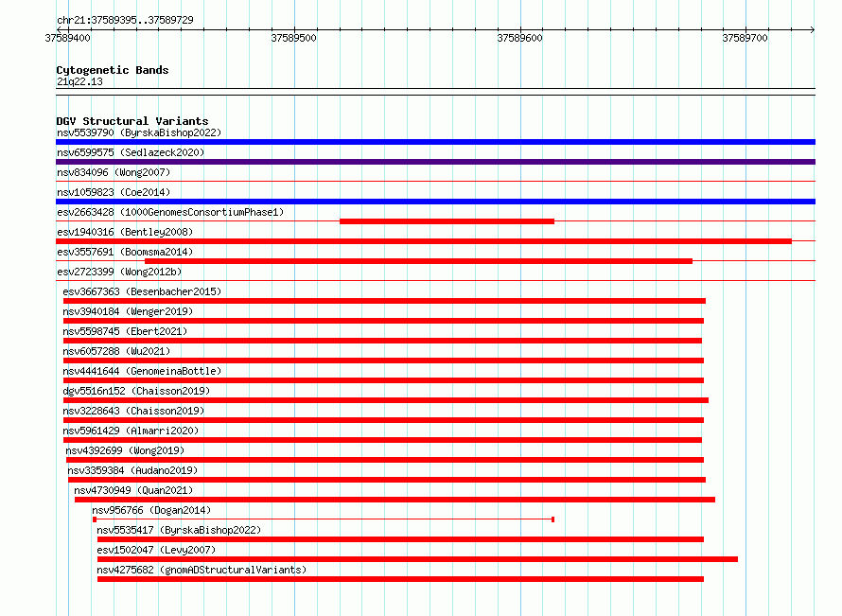842x616 pixels.
Task: Click the Cytogenetic Bands track title
Action: coord(113,70)
